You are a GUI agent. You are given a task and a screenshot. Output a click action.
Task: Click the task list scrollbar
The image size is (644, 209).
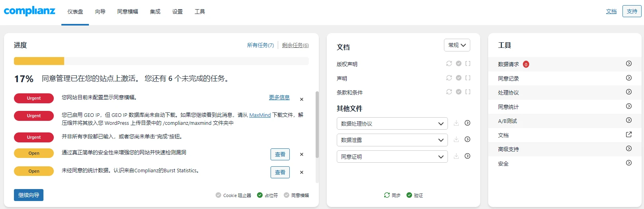pos(317,125)
